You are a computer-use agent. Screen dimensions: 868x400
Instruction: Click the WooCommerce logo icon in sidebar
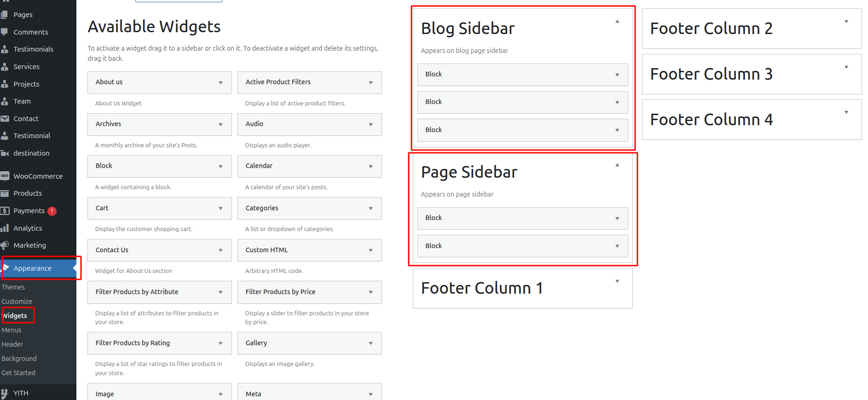[5, 176]
